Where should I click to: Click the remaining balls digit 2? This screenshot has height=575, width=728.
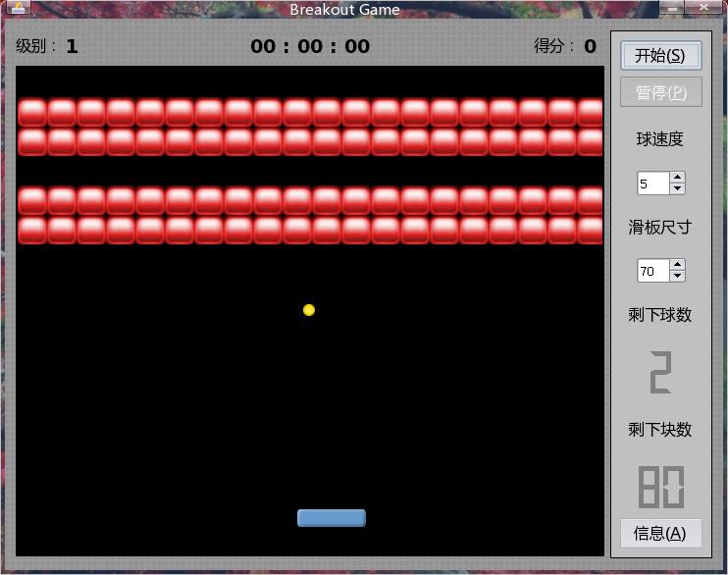coord(660,373)
